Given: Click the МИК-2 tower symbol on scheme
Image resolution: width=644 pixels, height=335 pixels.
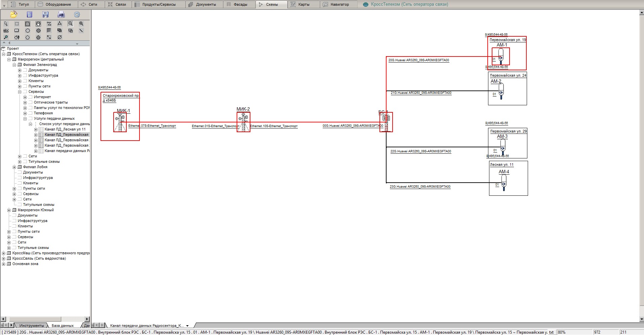Looking at the screenshot, I should (243, 122).
